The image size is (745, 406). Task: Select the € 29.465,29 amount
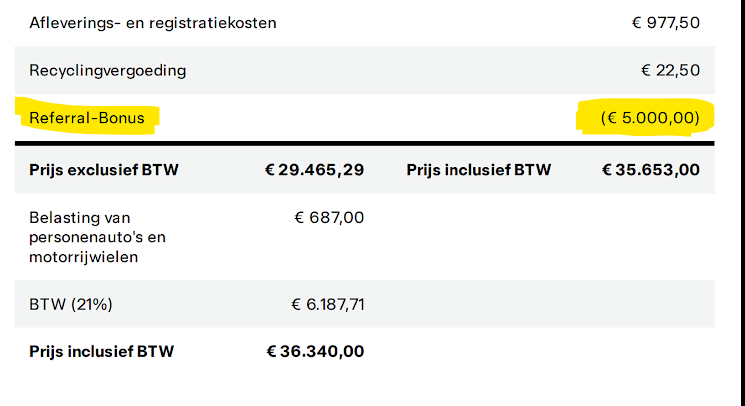pyautogui.click(x=314, y=170)
